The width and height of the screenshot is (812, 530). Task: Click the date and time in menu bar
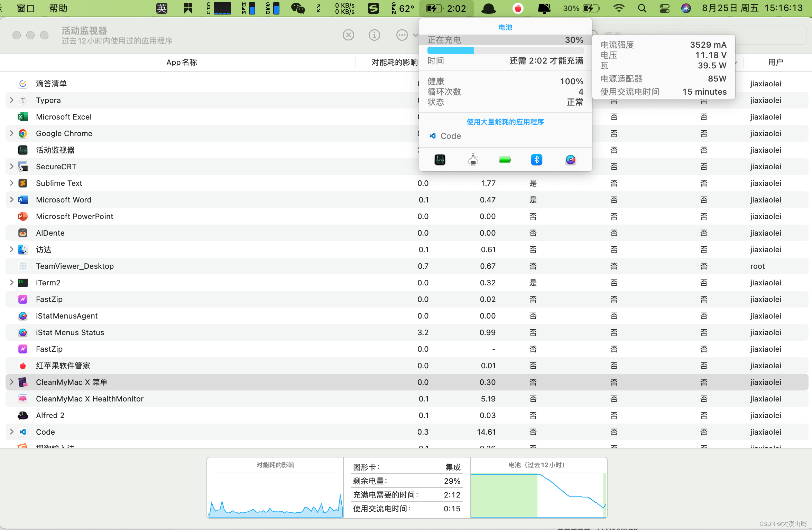pos(752,8)
